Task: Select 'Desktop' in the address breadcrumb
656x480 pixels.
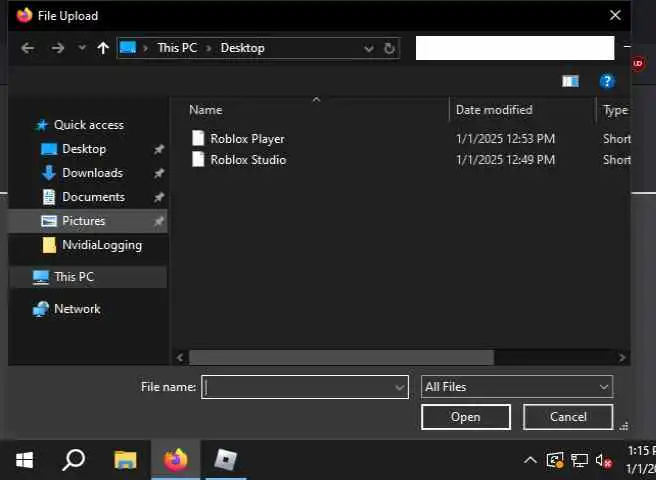Action: pos(242,48)
